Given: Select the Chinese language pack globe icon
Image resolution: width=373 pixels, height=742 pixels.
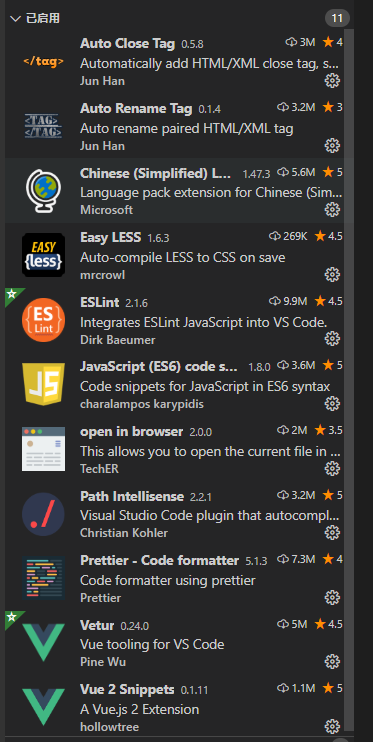Looking at the screenshot, I should 44,191.
